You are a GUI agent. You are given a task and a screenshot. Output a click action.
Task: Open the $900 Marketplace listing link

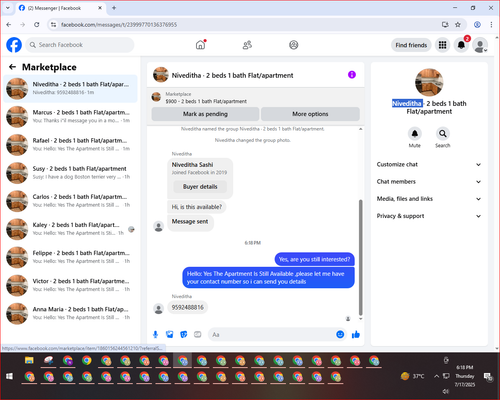[206, 101]
